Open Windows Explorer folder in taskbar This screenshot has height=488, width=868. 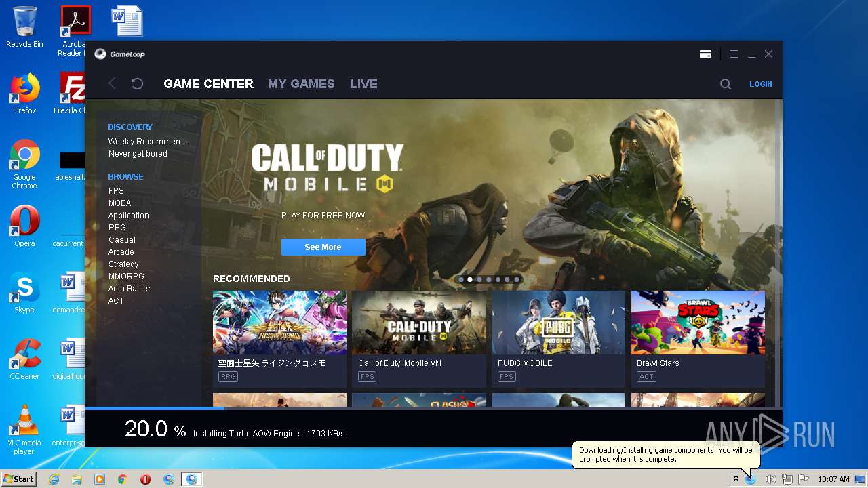coord(77,479)
